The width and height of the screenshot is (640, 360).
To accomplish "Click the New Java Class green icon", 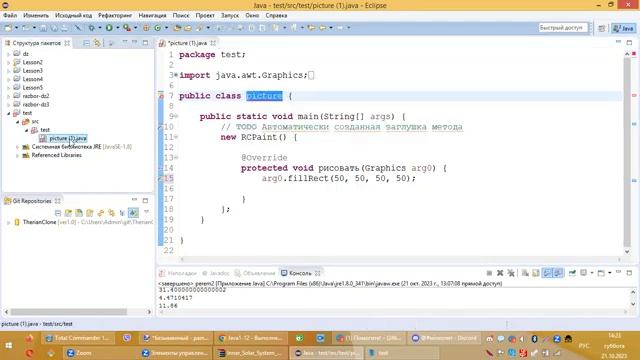I will [x=158, y=28].
